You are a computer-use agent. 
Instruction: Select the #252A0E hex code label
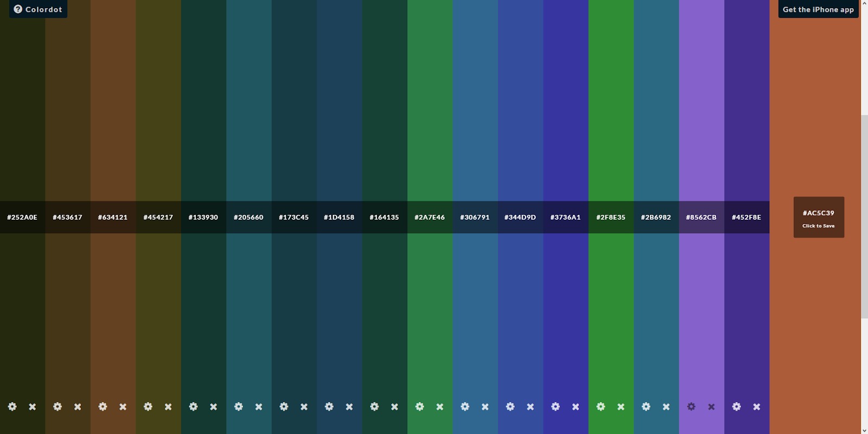coord(22,217)
